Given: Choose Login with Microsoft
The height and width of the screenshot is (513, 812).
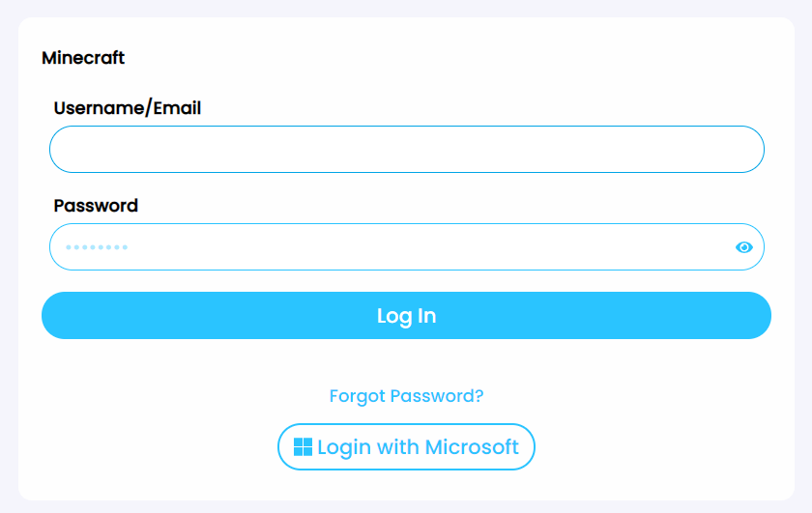Looking at the screenshot, I should [407, 446].
